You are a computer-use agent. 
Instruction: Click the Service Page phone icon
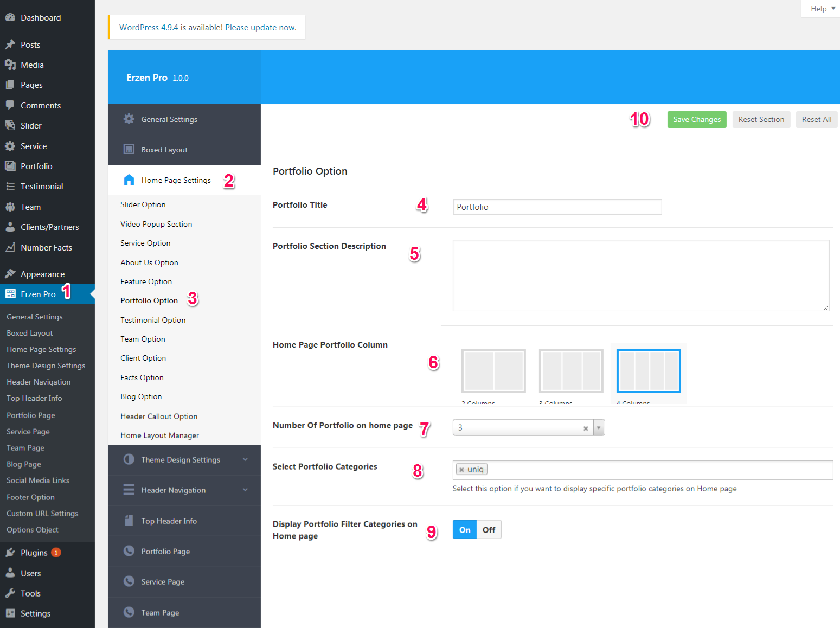(129, 581)
